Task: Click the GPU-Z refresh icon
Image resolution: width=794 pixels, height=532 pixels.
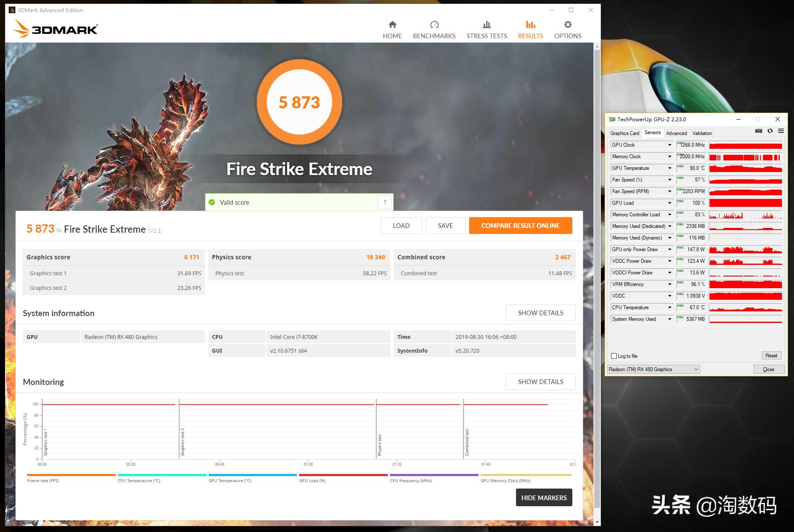Action: pos(770,131)
